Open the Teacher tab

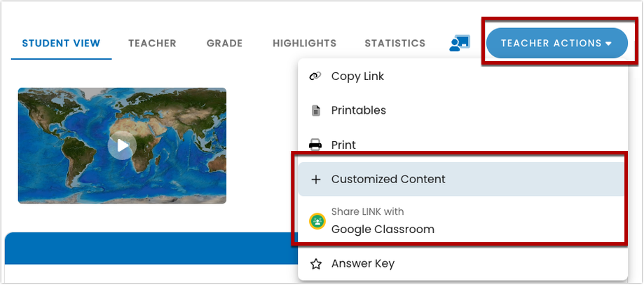click(x=152, y=44)
